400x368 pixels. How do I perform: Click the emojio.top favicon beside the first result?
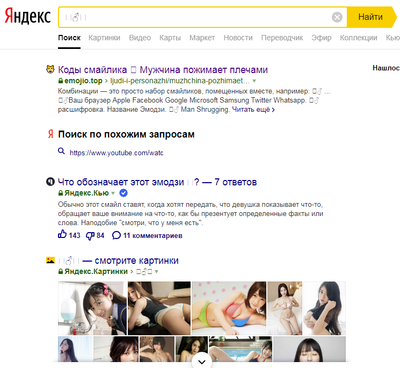[50, 69]
